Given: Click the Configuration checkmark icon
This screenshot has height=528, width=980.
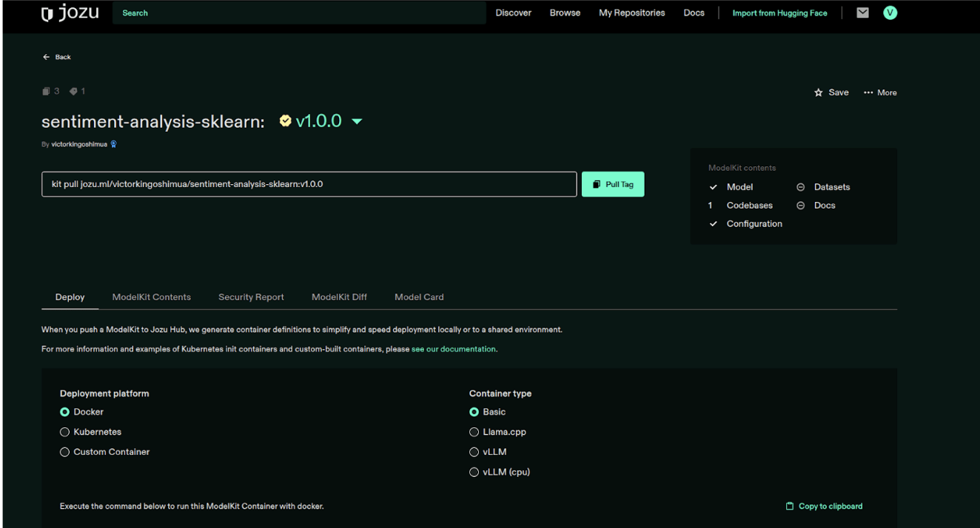Looking at the screenshot, I should point(714,224).
